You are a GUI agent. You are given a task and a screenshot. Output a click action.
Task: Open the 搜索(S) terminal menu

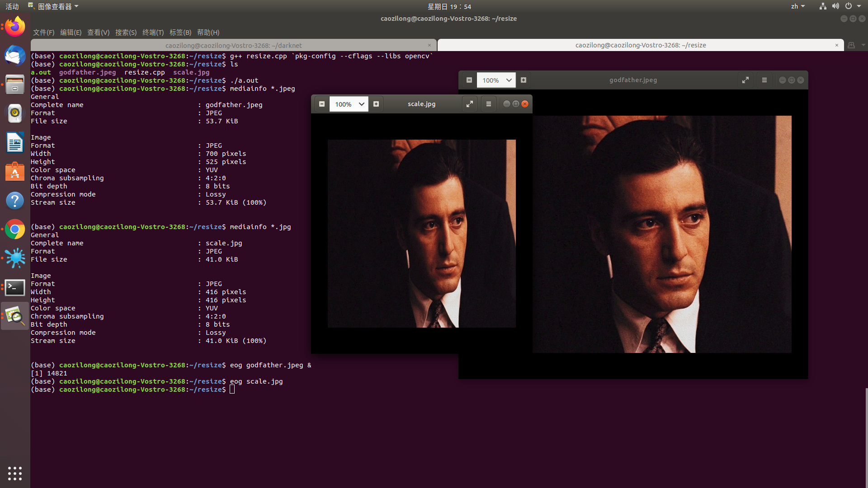pos(126,33)
